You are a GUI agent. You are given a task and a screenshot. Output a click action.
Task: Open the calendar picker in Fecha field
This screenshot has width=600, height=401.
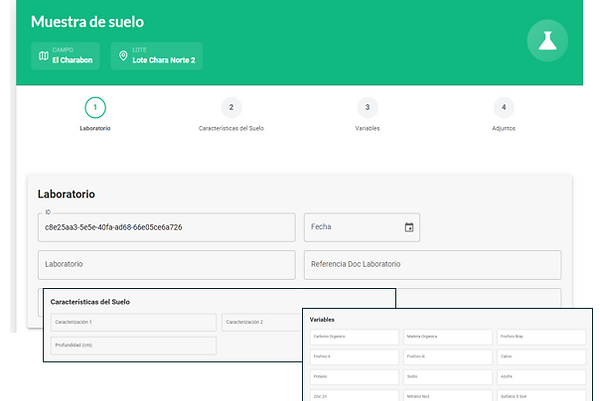tap(409, 227)
